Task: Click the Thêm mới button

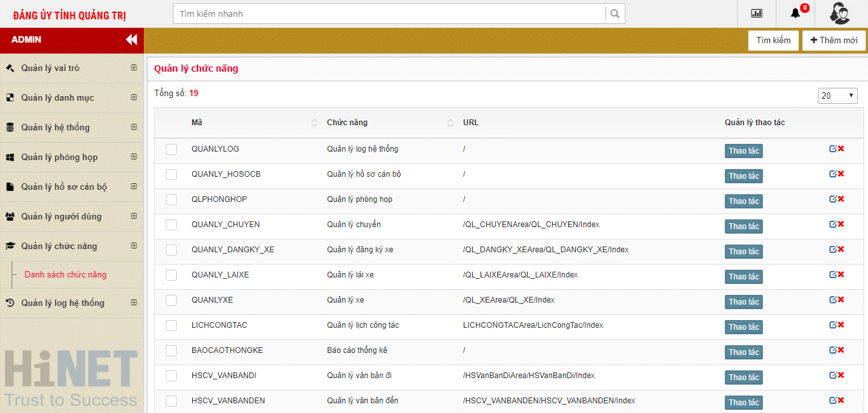Action: pyautogui.click(x=833, y=40)
